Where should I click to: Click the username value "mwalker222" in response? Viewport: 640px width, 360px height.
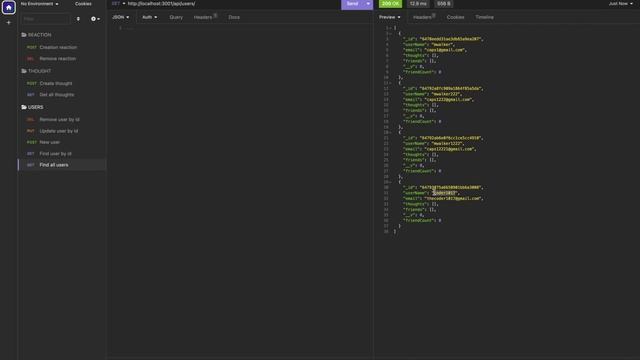[x=446, y=94]
